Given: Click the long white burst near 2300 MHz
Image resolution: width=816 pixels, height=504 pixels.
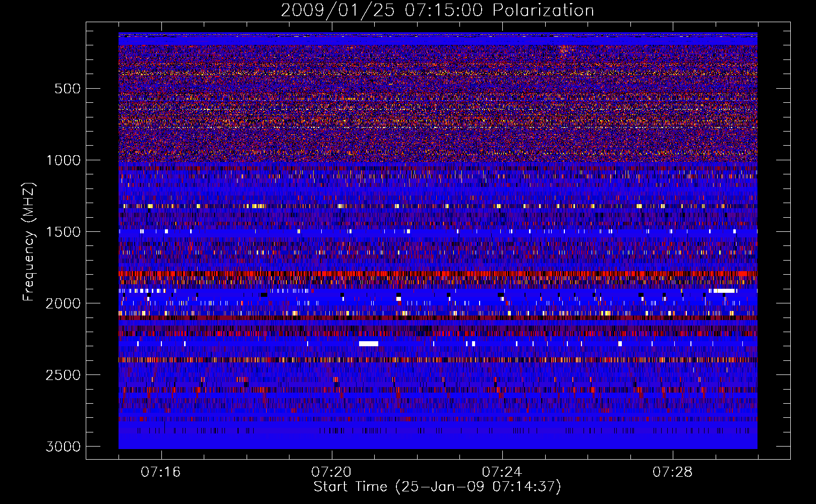Looking at the screenshot, I should click(x=369, y=344).
